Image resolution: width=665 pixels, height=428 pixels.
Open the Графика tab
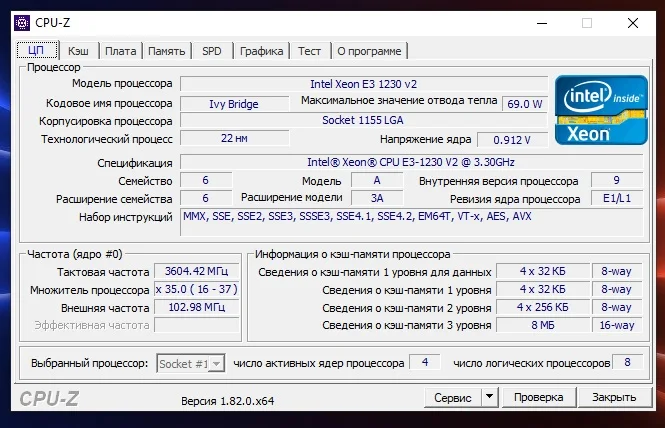coord(261,51)
